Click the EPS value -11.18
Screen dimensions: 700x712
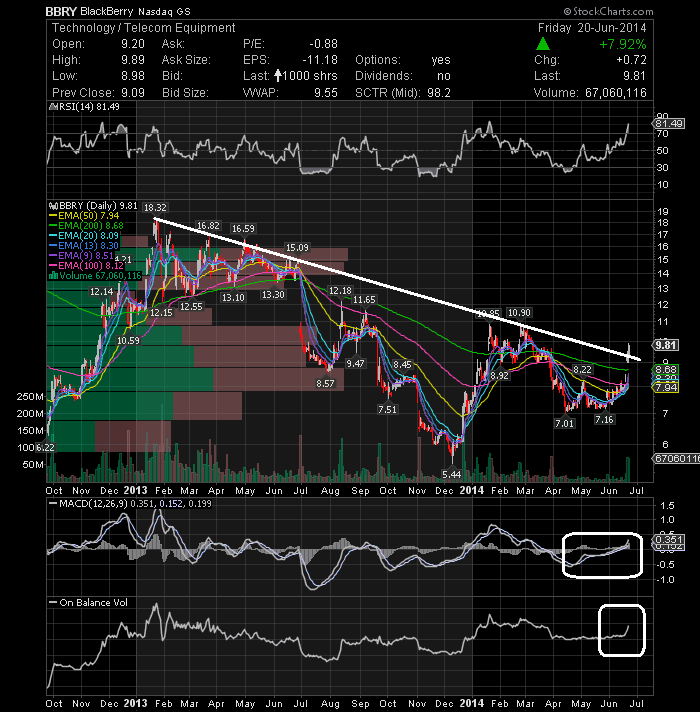320,60
